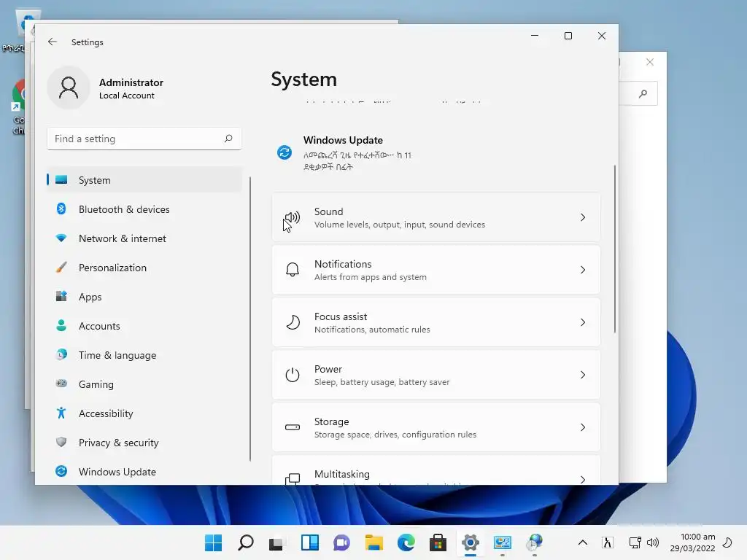Open Network & internet category
Image resolution: width=747 pixels, height=560 pixels.
[144, 238]
